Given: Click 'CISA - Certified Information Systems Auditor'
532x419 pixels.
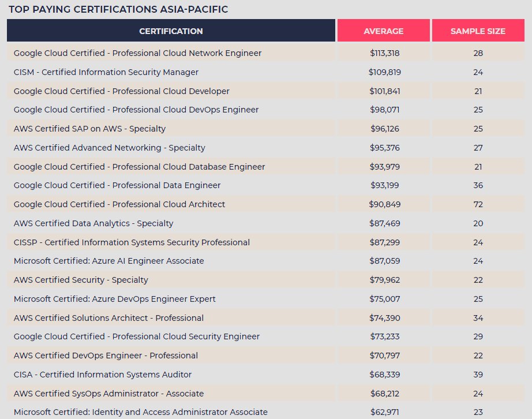Looking at the screenshot, I should tap(103, 375).
